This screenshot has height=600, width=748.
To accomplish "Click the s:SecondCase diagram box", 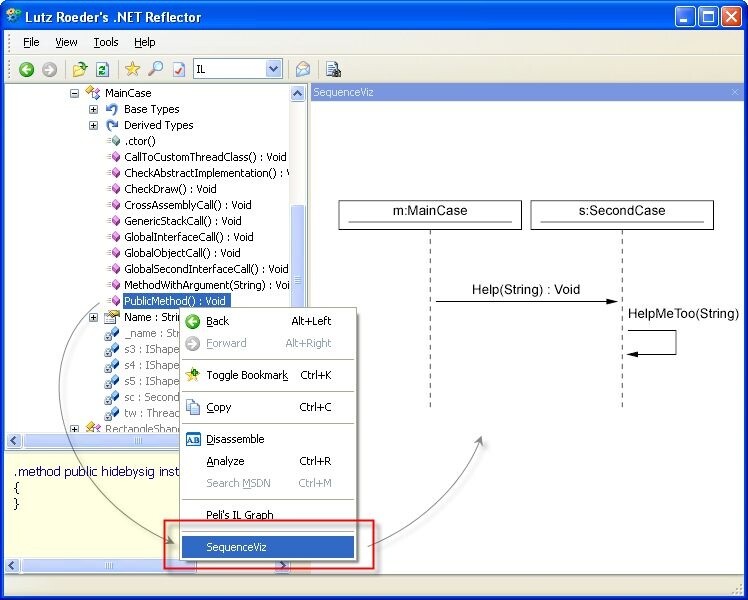I will click(622, 215).
